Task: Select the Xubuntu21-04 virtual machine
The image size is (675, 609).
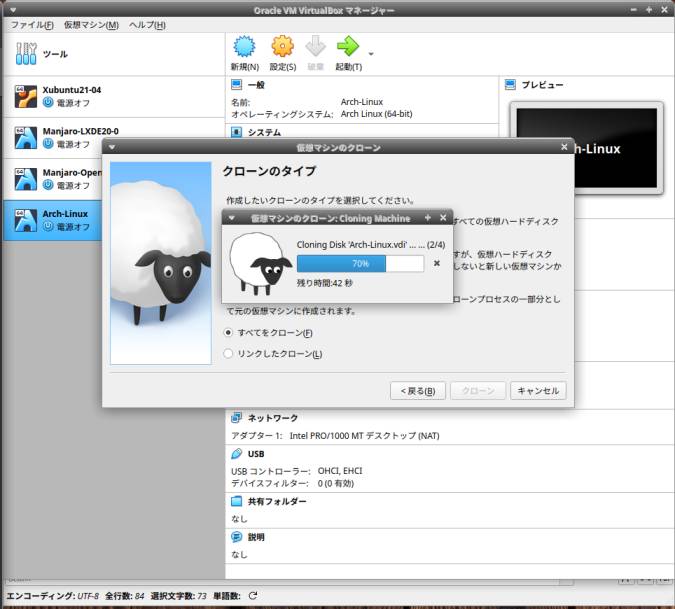Action: coord(114,96)
